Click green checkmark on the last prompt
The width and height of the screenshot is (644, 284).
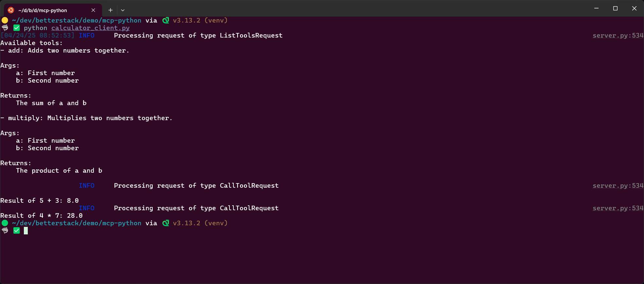[x=17, y=230]
